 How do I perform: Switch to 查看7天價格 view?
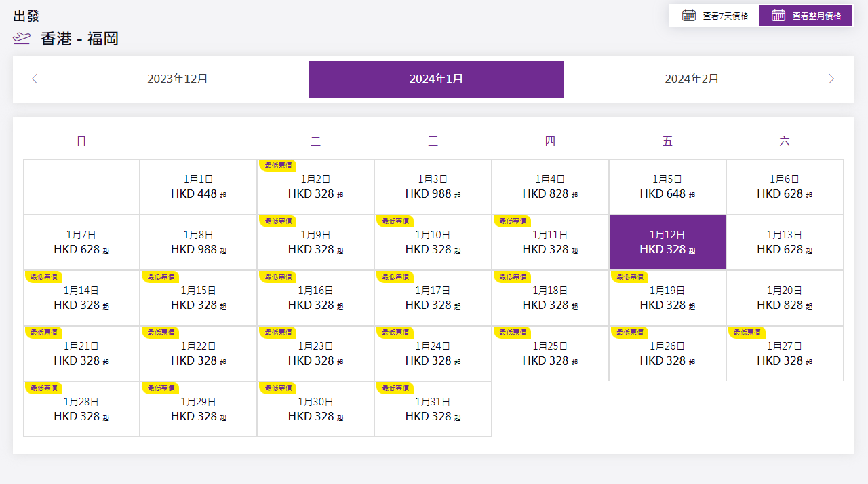(x=714, y=16)
